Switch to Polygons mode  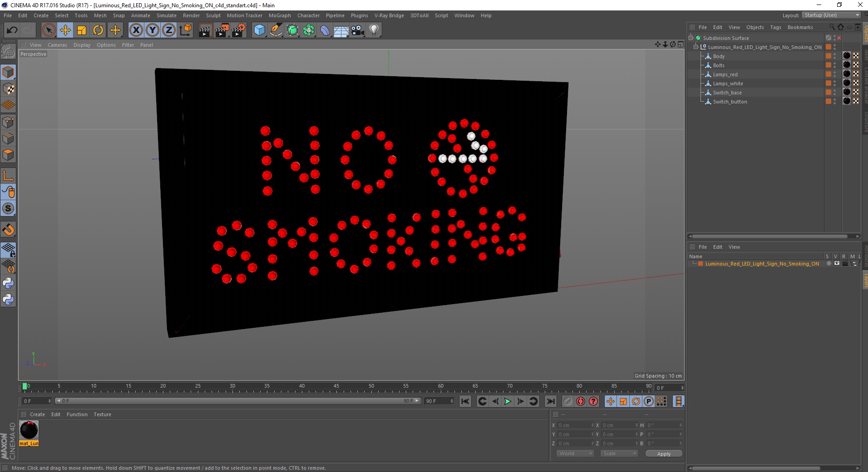[8, 155]
